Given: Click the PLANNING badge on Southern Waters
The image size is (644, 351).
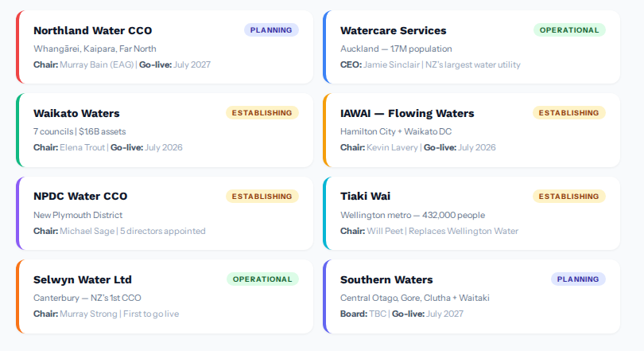Looking at the screenshot, I should click(x=578, y=279).
